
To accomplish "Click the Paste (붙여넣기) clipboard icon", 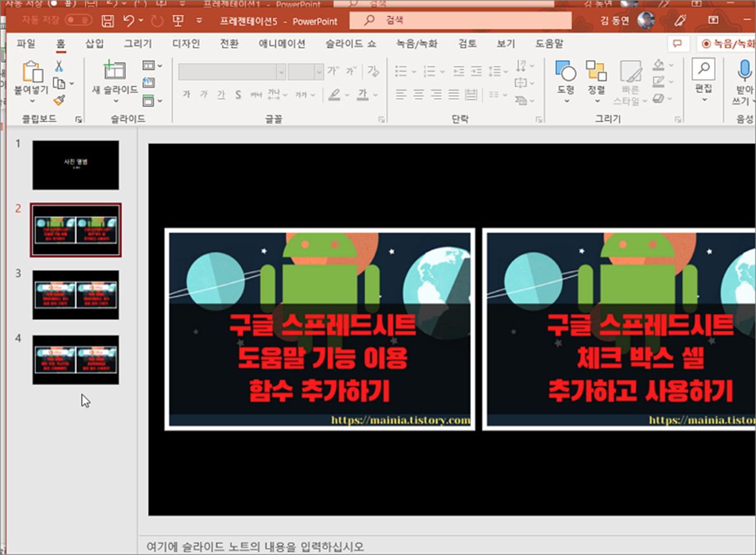I will (x=32, y=71).
